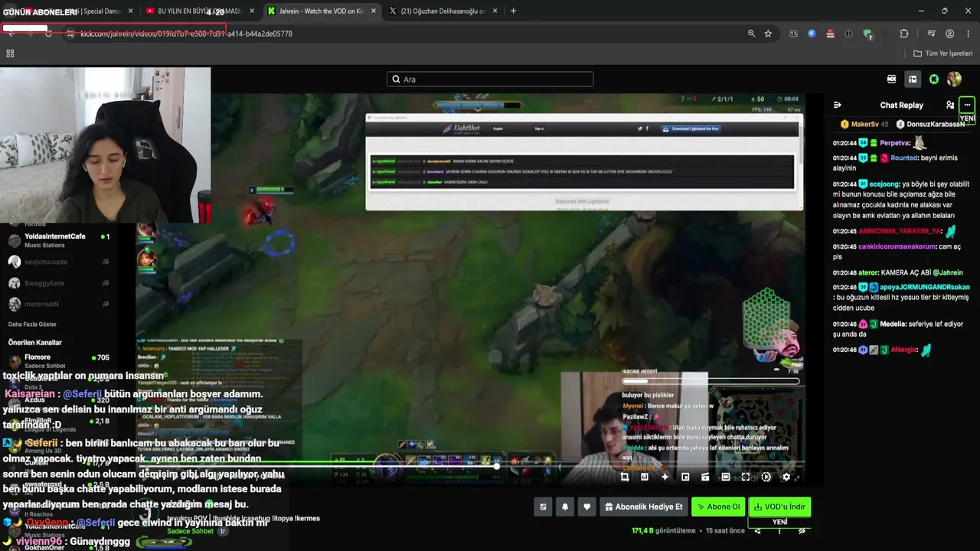The image size is (980, 551).
Task: Toggle theater mode on the player
Action: pos(726,477)
